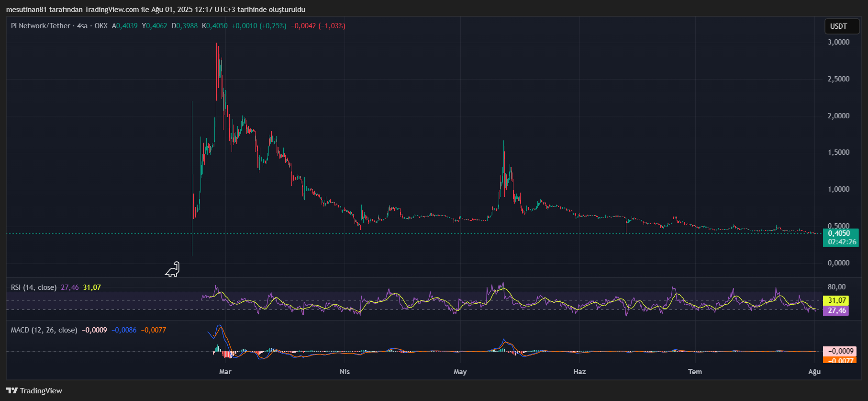868x401 pixels.
Task: Click the 2,5000 price axis label
Action: (838, 79)
